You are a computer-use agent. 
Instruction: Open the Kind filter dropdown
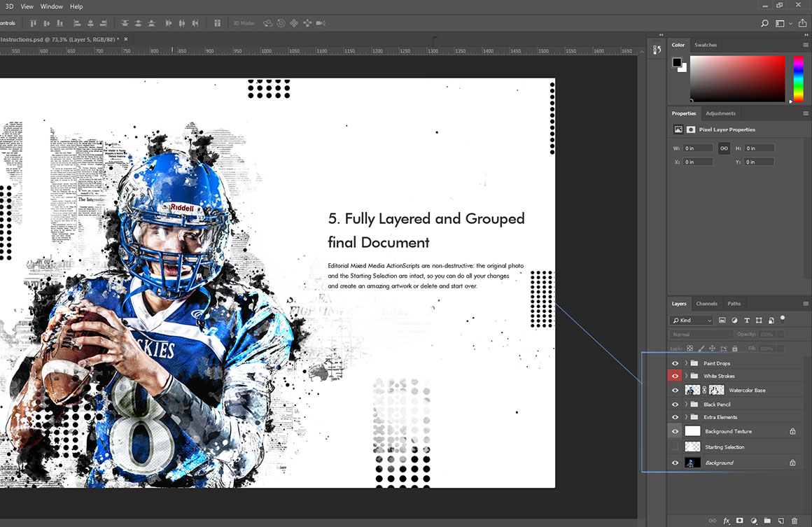(x=691, y=320)
